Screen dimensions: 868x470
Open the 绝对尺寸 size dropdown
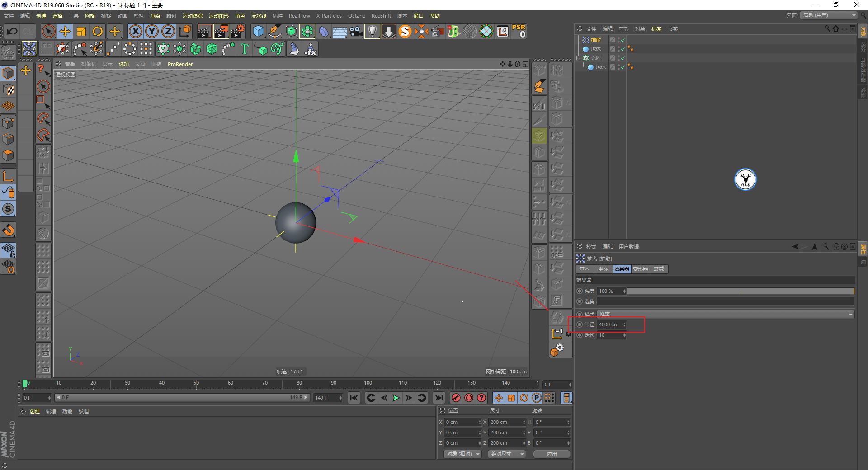pos(507,454)
